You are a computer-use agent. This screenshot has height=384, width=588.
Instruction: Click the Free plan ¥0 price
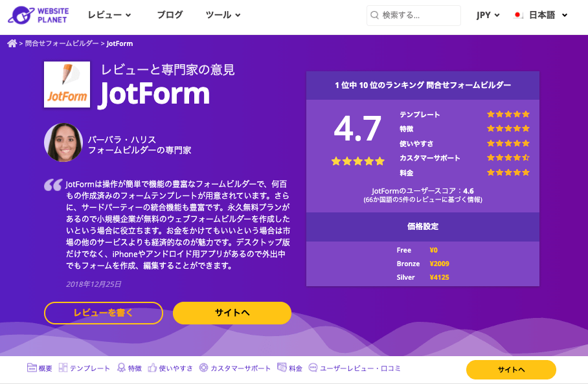tap(433, 250)
